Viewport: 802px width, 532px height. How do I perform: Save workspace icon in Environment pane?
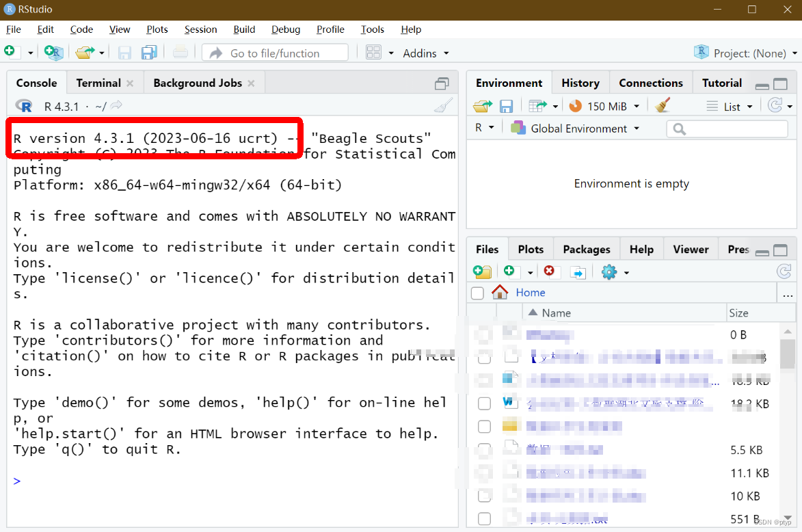tap(506, 106)
